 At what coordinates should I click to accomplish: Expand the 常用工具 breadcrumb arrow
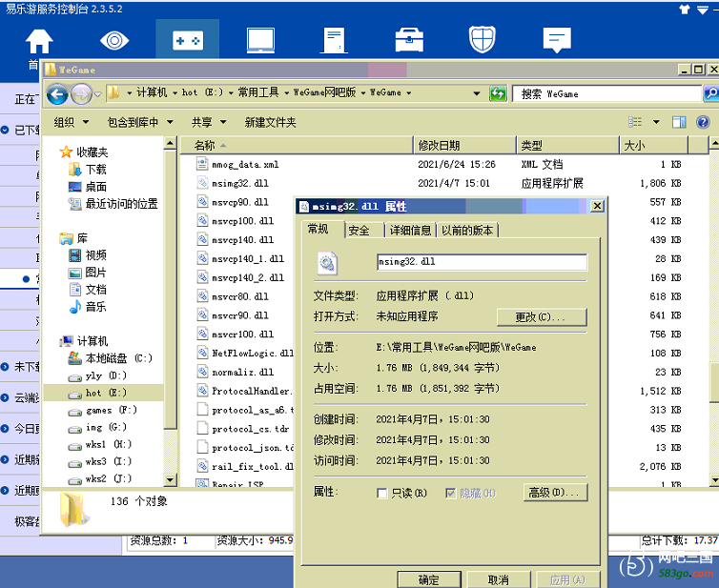click(287, 93)
